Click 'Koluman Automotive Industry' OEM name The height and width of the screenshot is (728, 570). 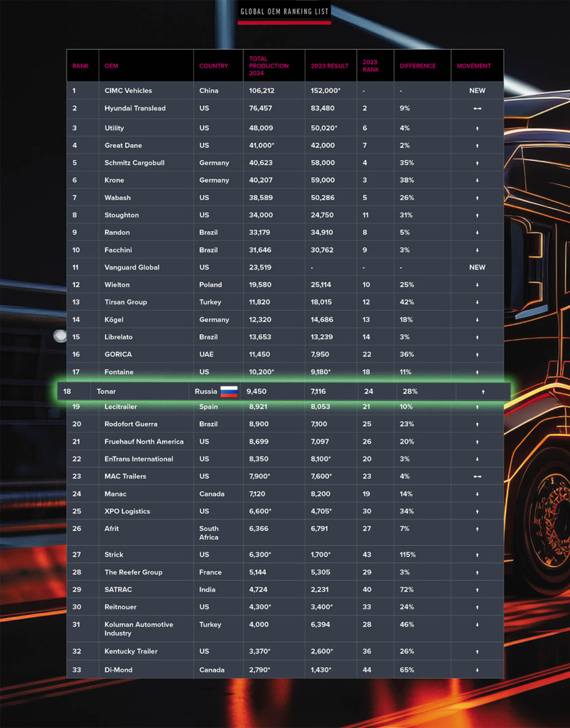point(139,629)
